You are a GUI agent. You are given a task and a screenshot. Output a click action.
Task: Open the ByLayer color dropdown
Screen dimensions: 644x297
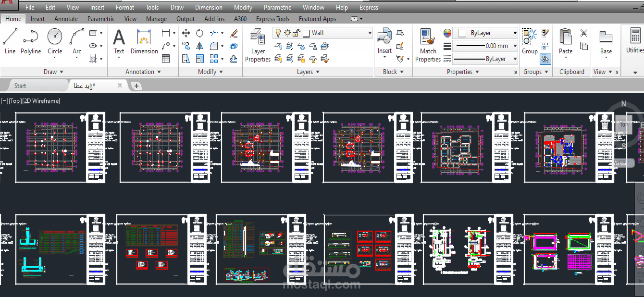coord(515,33)
